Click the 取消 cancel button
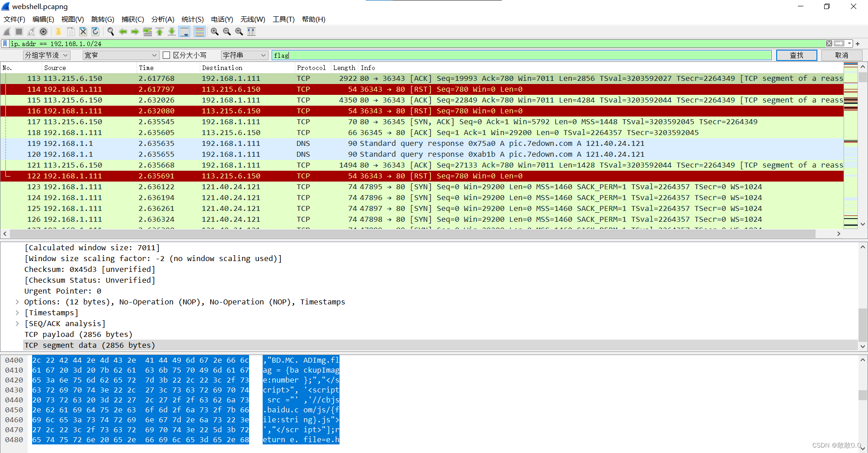This screenshot has width=868, height=453. click(842, 55)
